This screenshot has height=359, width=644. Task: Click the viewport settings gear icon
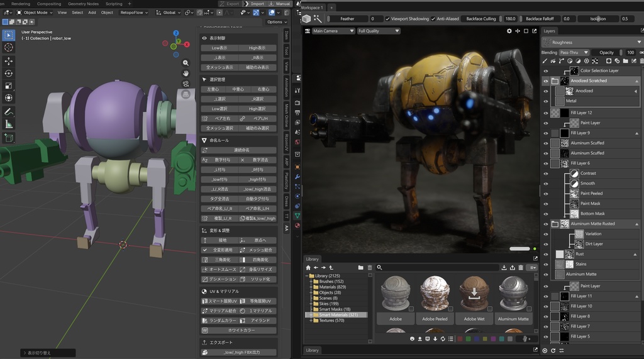pyautogui.click(x=509, y=31)
